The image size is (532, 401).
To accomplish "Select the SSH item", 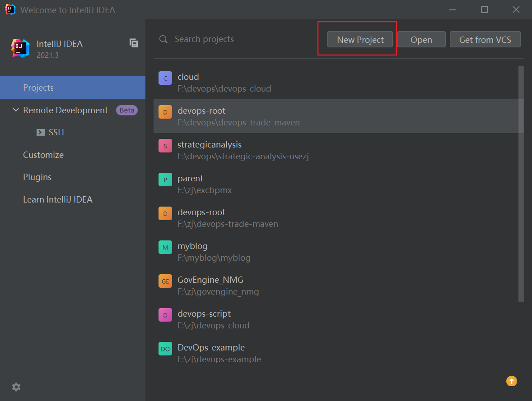I will click(56, 132).
